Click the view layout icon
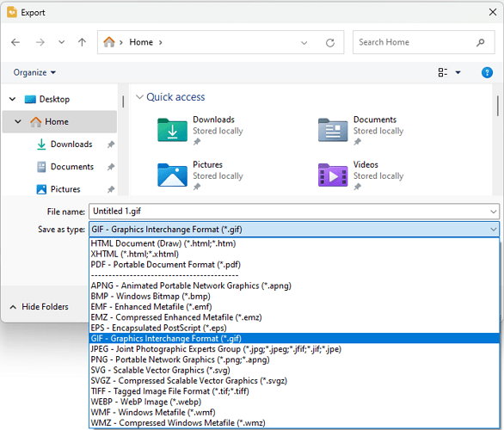The height and width of the screenshot is (430, 504). click(x=443, y=72)
